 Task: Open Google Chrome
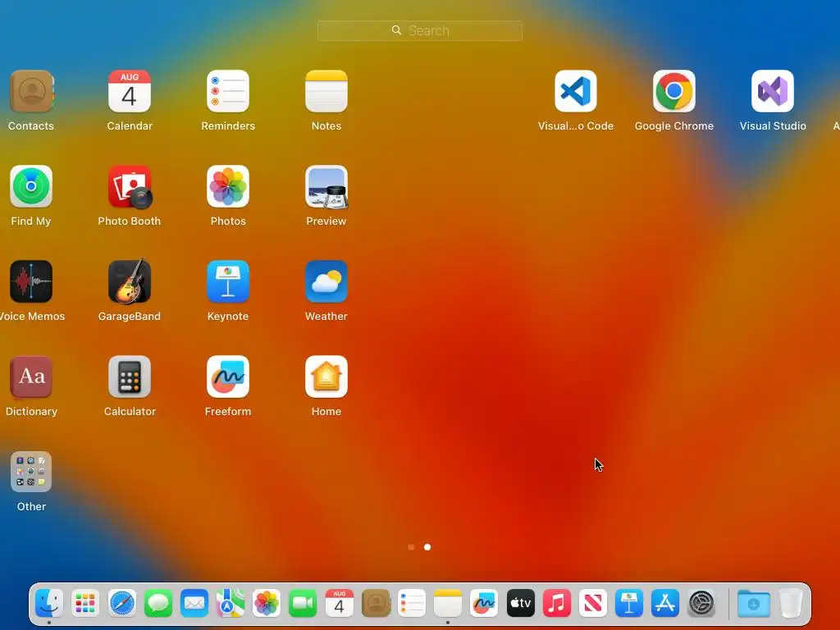pos(674,91)
